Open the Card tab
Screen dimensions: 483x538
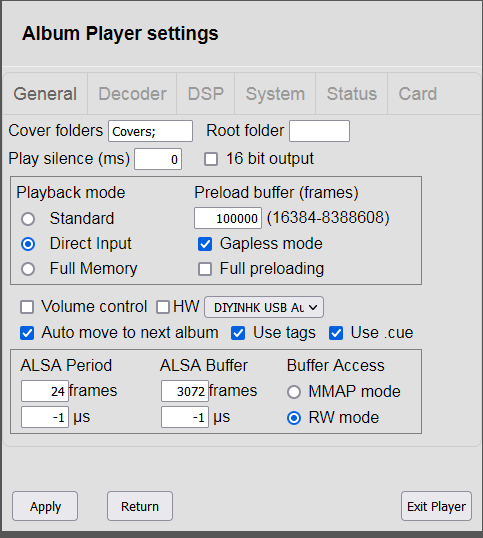pos(417,94)
